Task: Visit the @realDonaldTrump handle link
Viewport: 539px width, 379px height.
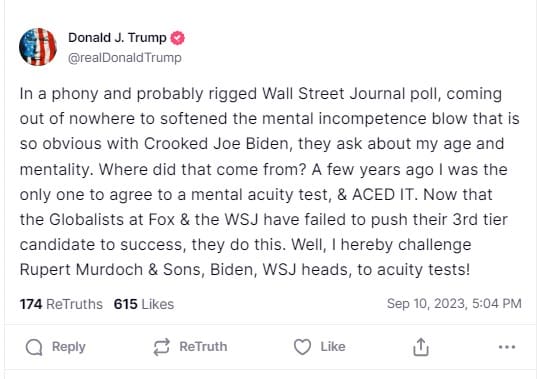Action: pyautogui.click(x=124, y=58)
